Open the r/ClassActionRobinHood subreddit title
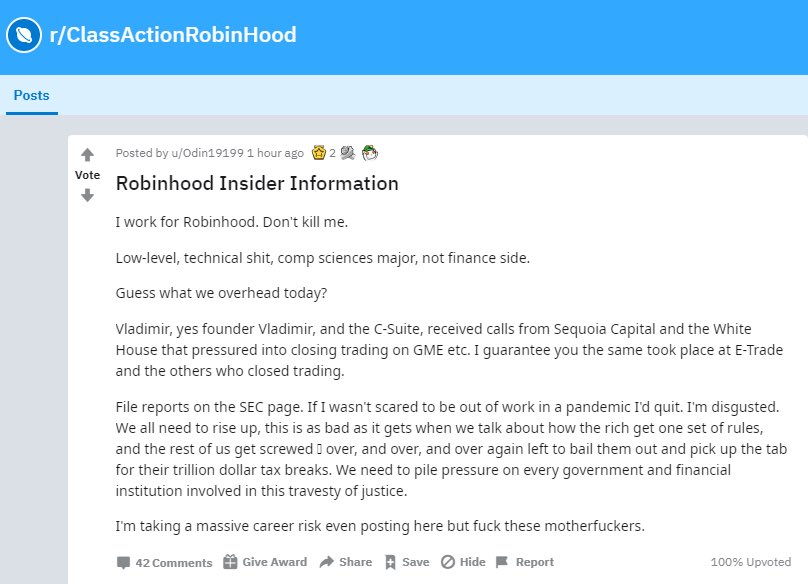808x584 pixels. [x=173, y=35]
